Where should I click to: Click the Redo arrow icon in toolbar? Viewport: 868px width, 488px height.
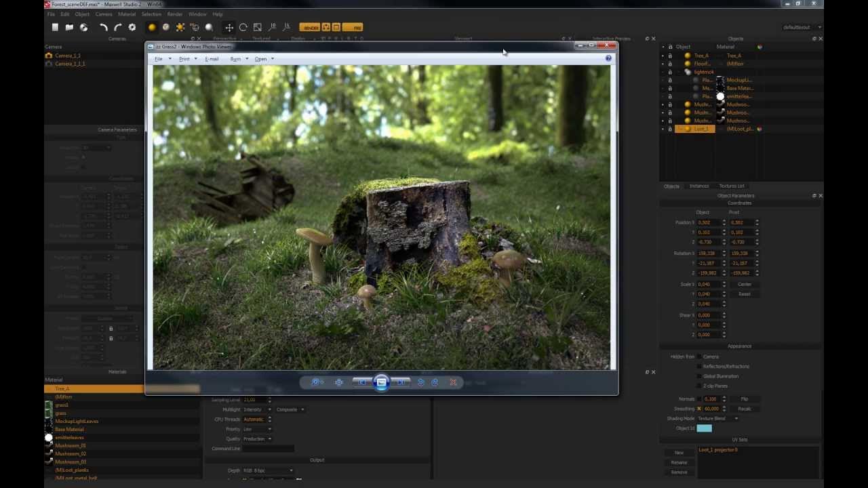117,27
